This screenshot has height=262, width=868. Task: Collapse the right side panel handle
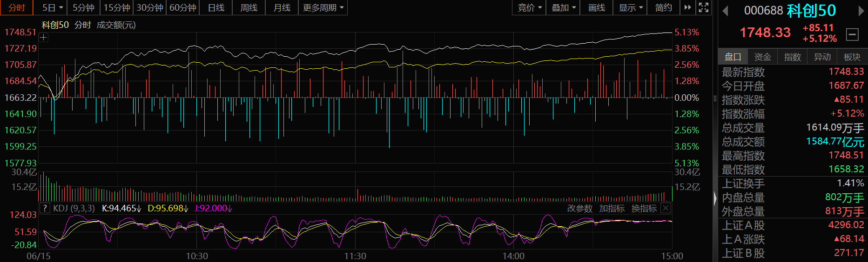click(x=715, y=198)
